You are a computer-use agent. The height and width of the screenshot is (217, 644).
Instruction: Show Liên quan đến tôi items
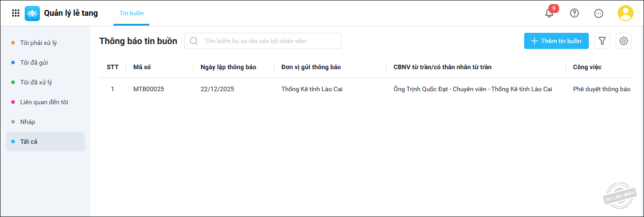[x=44, y=102]
